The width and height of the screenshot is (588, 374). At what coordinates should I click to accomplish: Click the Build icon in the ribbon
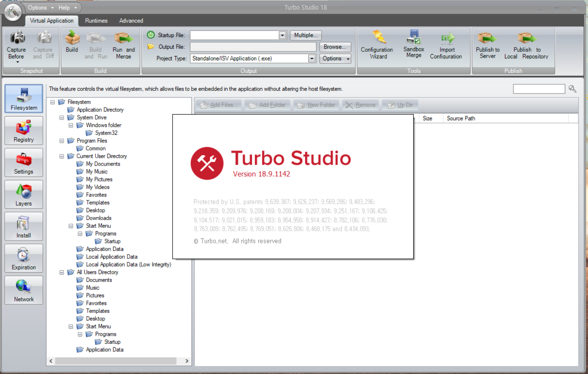72,38
